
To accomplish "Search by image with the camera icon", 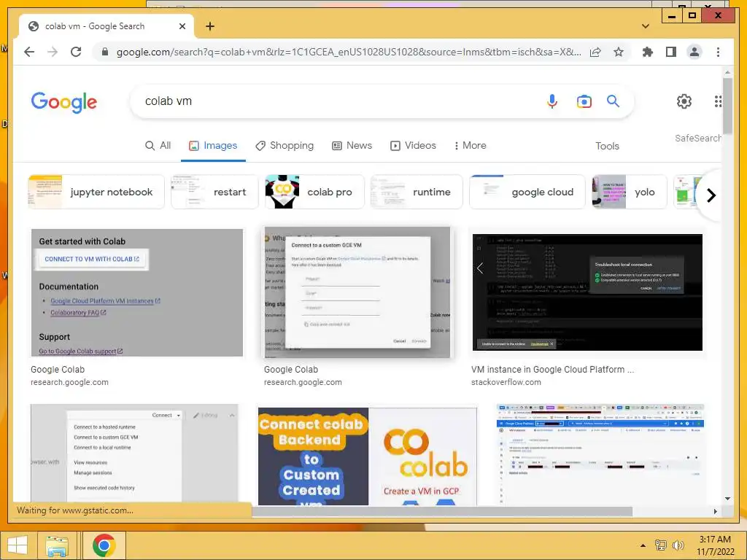I will (584, 101).
